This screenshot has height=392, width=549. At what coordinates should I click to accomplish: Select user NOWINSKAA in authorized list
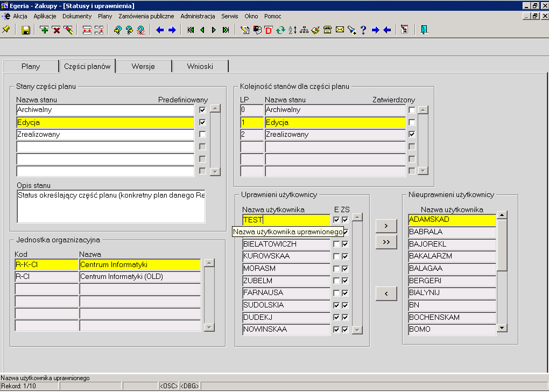point(286,330)
